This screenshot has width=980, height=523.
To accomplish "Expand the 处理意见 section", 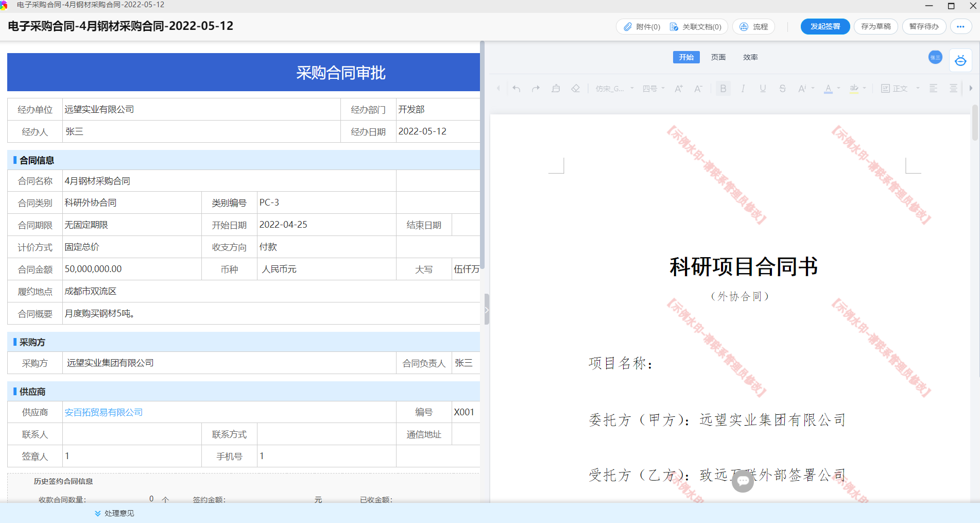I will pyautogui.click(x=114, y=513).
